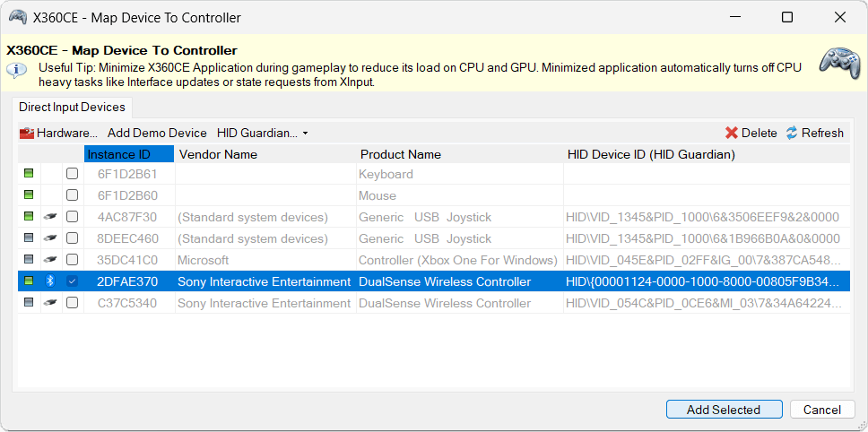Check the box for Keyboard device 6F1D2B61

pos(72,174)
